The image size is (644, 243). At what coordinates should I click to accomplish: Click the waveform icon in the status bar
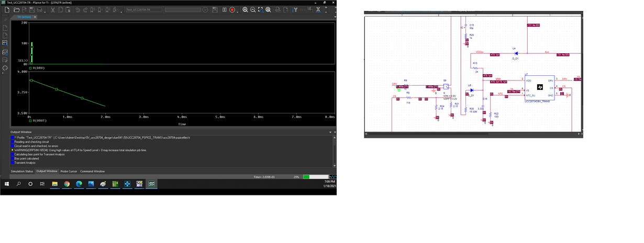coord(332,177)
